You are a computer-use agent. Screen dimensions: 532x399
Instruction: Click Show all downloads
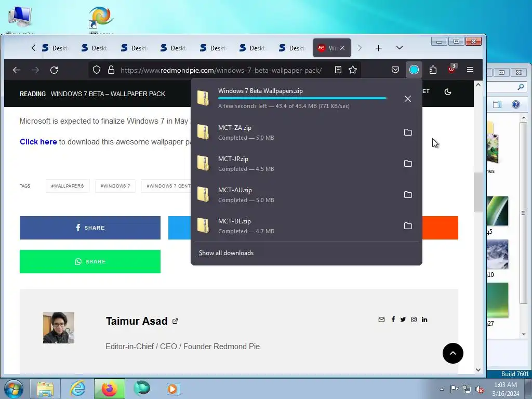[x=226, y=253]
